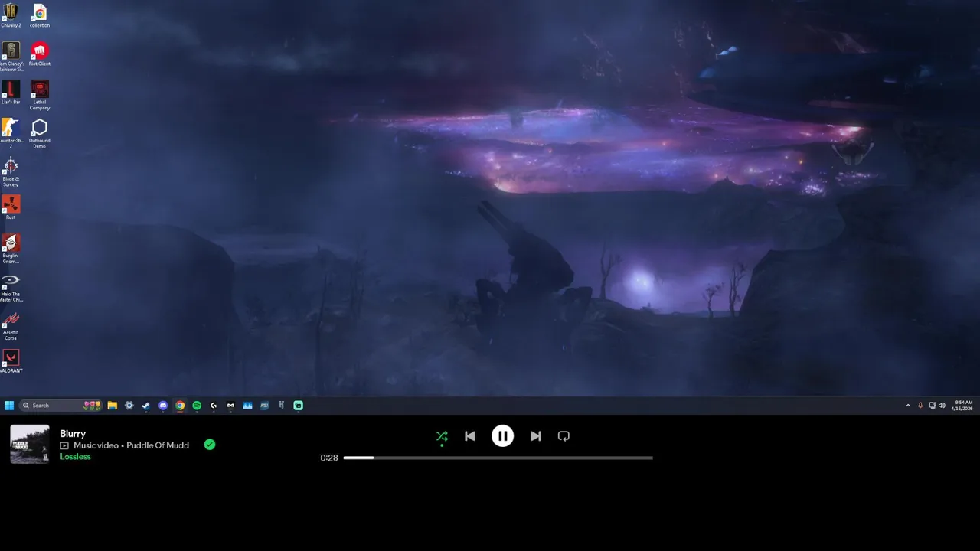Seek on the song progress bar
The image size is (980, 551).
(x=498, y=458)
